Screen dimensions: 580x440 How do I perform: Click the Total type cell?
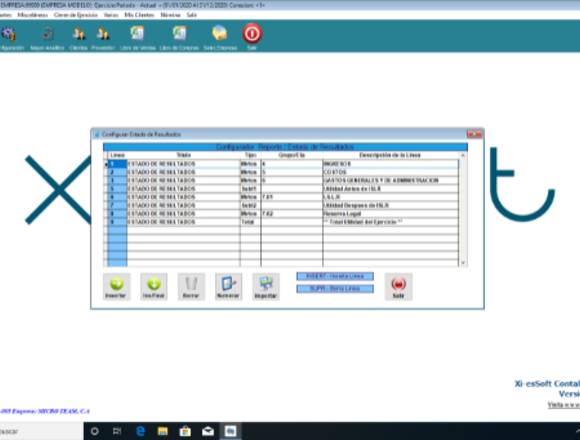click(250, 222)
